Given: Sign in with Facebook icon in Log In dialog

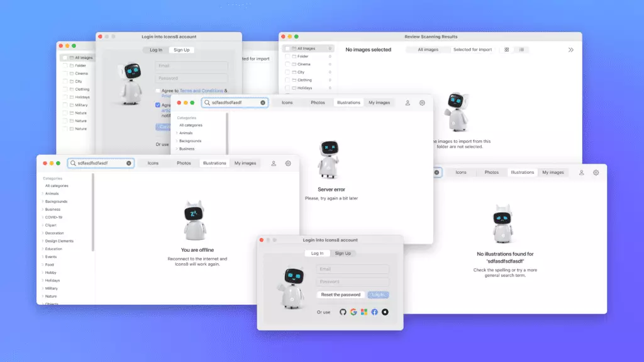Looking at the screenshot, I should pyautogui.click(x=375, y=312).
